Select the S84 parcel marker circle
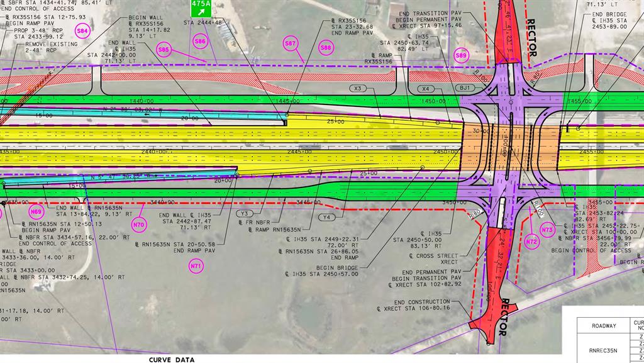The image size is (644, 363). pyautogui.click(x=82, y=30)
